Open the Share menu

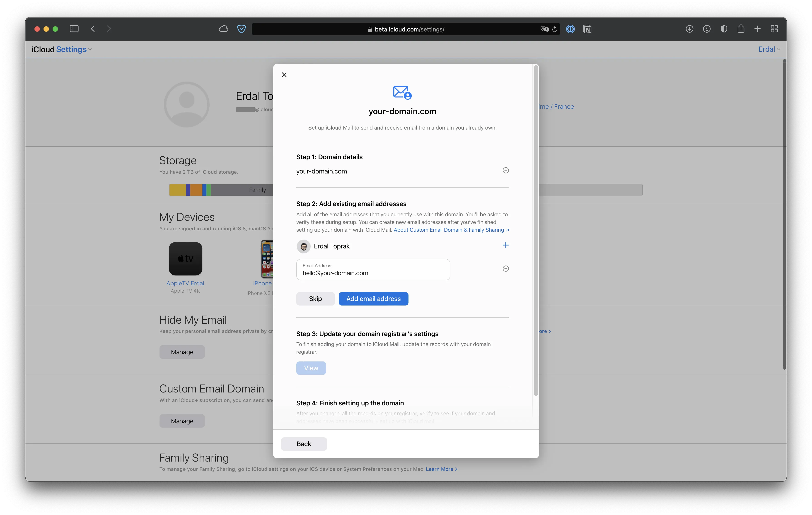click(741, 29)
